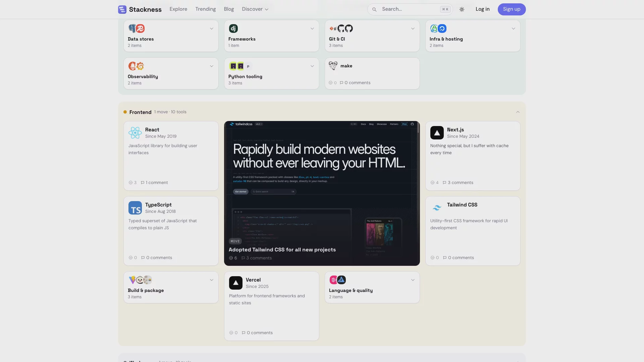Screen dimensions: 644x362
Task: Click the comment icon on React card
Action: 143,183
